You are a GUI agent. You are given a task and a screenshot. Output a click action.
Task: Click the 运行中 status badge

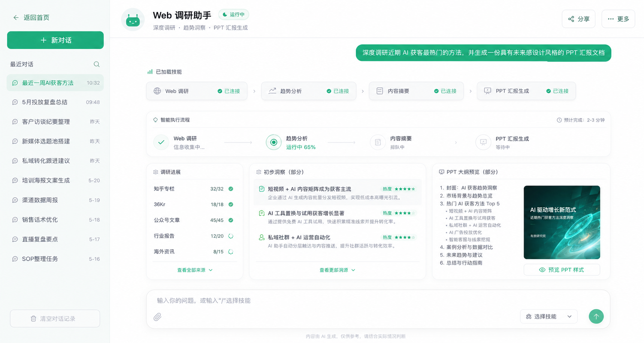pyautogui.click(x=233, y=15)
